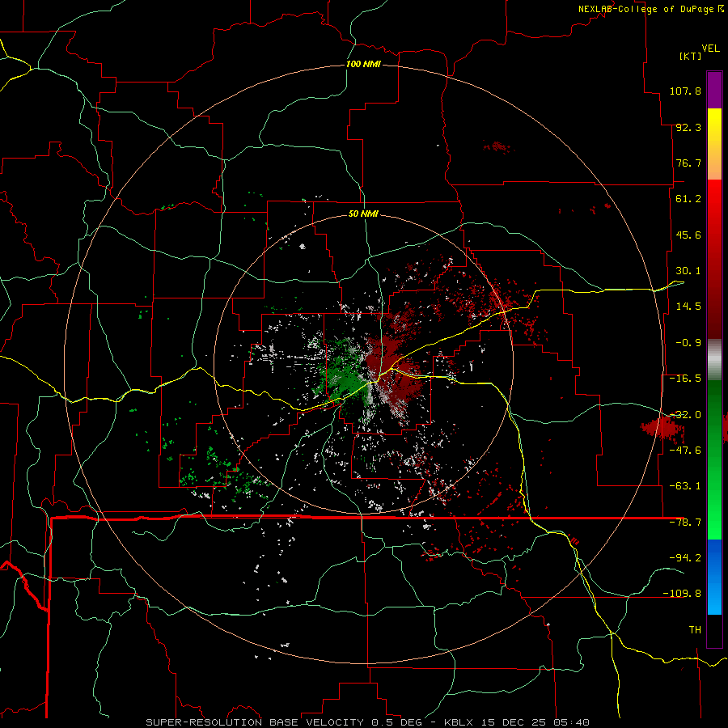Click the bright green segment of color bar
The height and width of the screenshot is (728, 728).
pos(714,459)
